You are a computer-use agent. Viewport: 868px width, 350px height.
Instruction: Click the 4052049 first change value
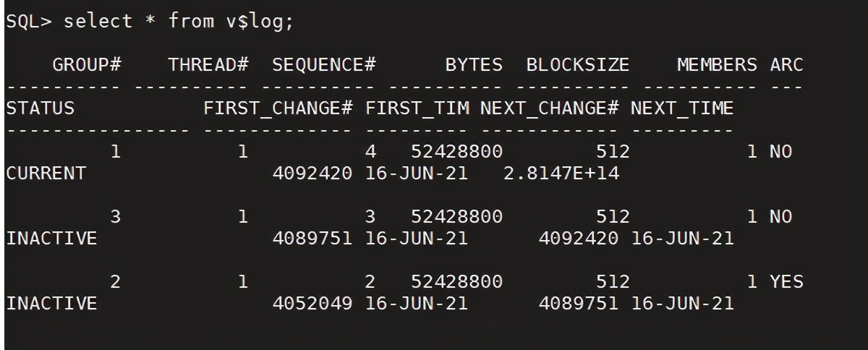312,303
